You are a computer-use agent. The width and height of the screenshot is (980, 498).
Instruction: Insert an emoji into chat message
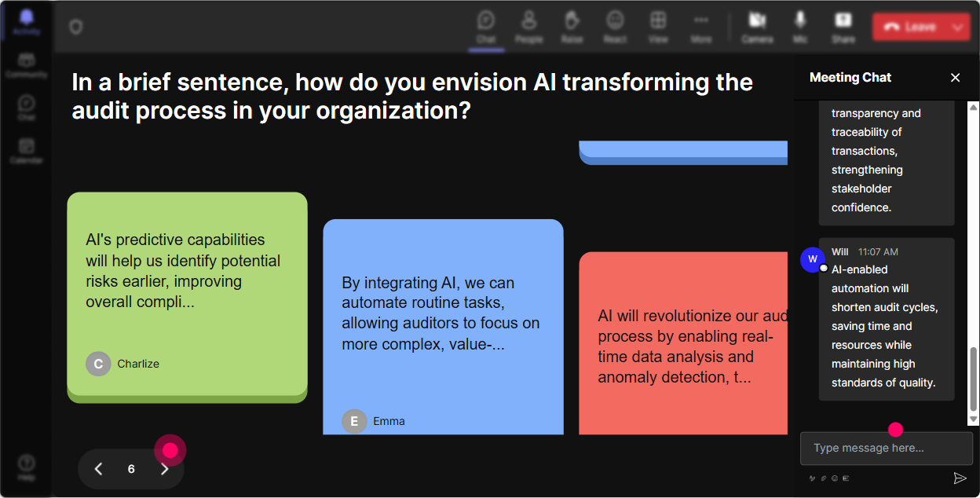tap(835, 478)
